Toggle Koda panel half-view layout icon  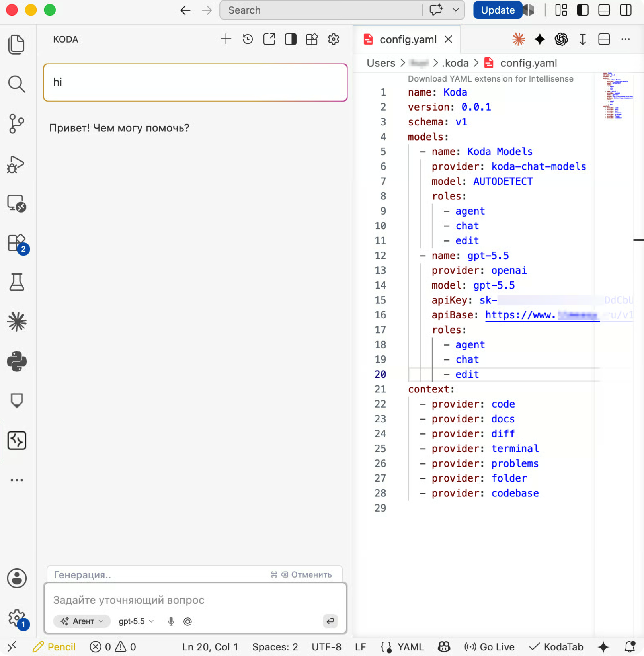click(291, 39)
